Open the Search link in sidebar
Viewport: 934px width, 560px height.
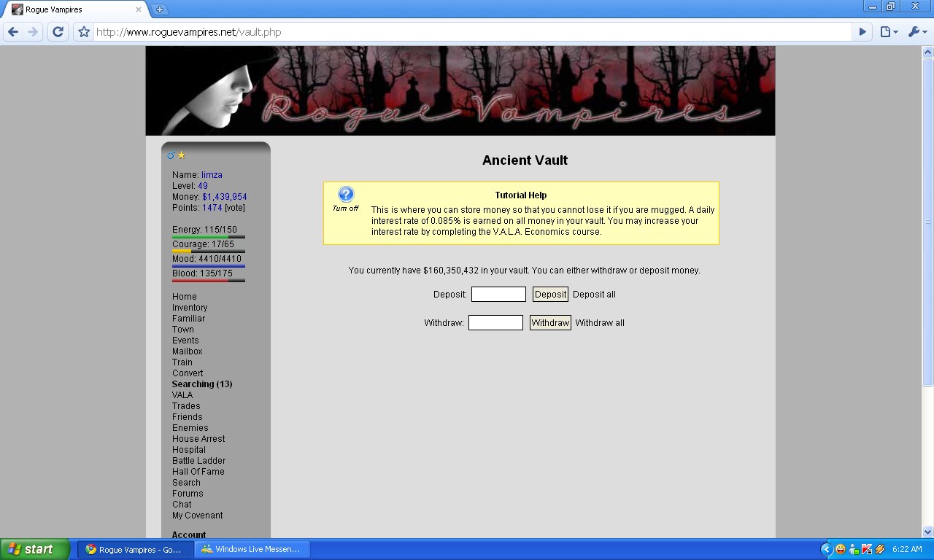tap(186, 483)
